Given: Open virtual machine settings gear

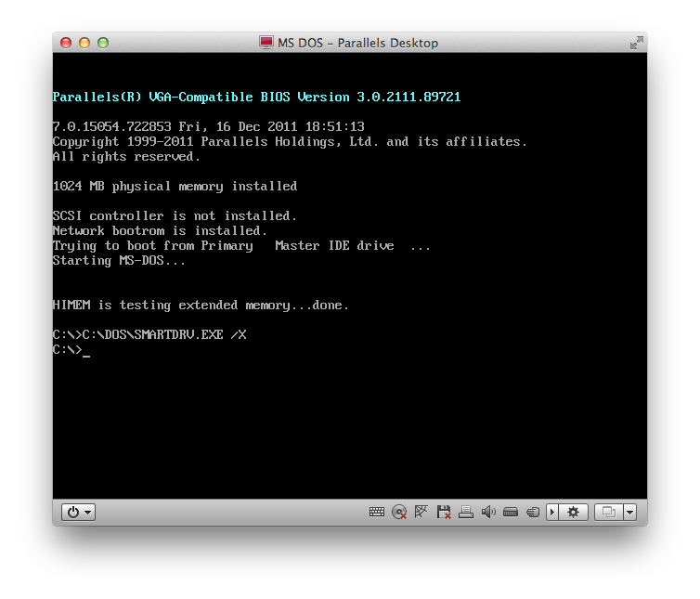Looking at the screenshot, I should coord(573,512).
